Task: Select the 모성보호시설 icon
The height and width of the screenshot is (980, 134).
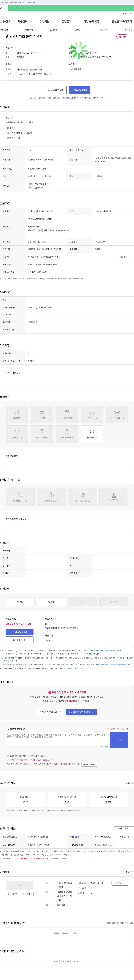Action: click(67, 434)
